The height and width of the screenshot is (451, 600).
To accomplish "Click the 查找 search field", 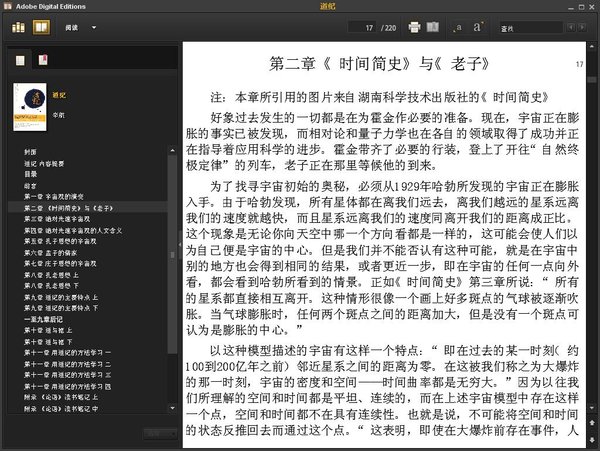I will pyautogui.click(x=531, y=28).
